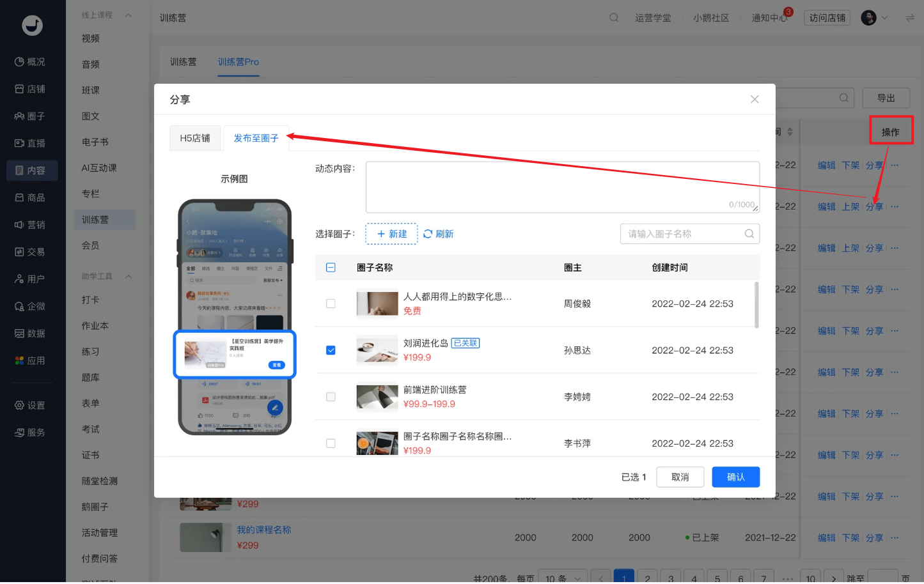Open the 通知中心 notification center
This screenshot has height=584, width=924.
point(769,18)
